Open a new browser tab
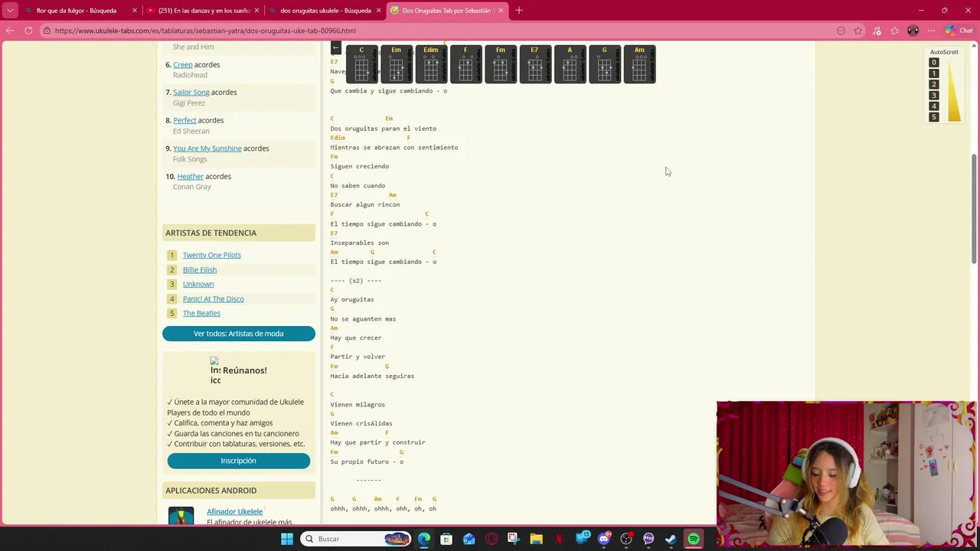The width and height of the screenshot is (980, 551). tap(518, 11)
